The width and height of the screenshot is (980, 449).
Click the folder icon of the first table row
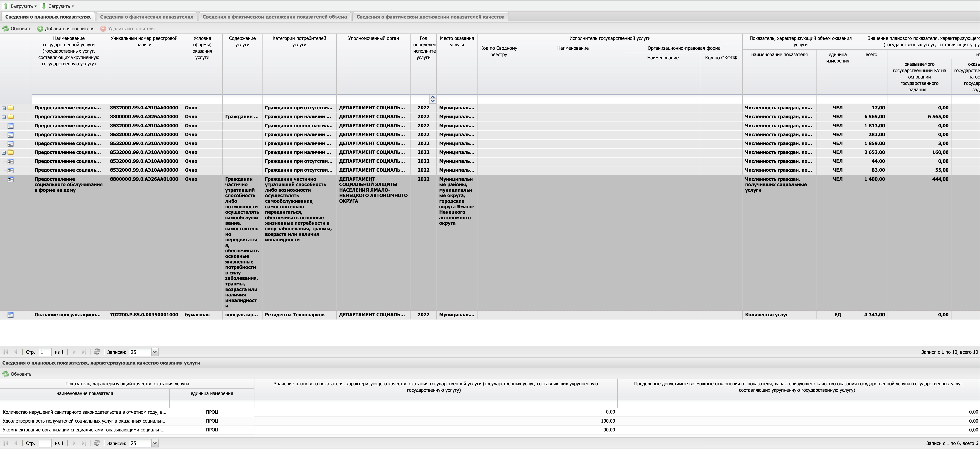point(11,108)
